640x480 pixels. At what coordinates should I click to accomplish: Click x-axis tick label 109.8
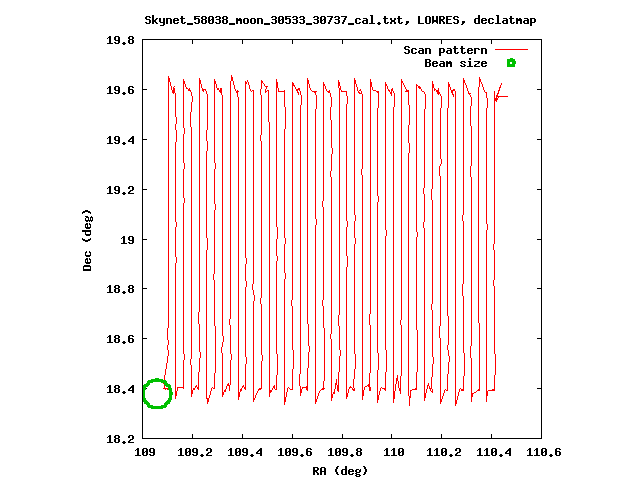coord(344,452)
